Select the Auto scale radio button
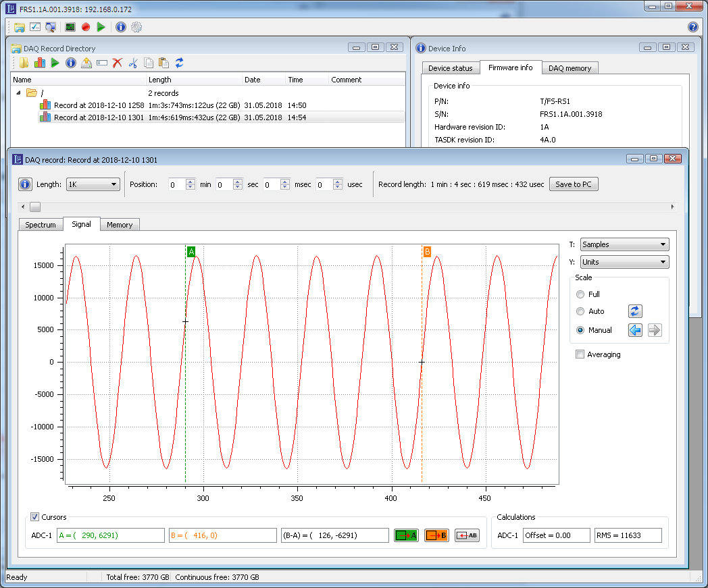Image resolution: width=708 pixels, height=588 pixels. click(x=580, y=311)
